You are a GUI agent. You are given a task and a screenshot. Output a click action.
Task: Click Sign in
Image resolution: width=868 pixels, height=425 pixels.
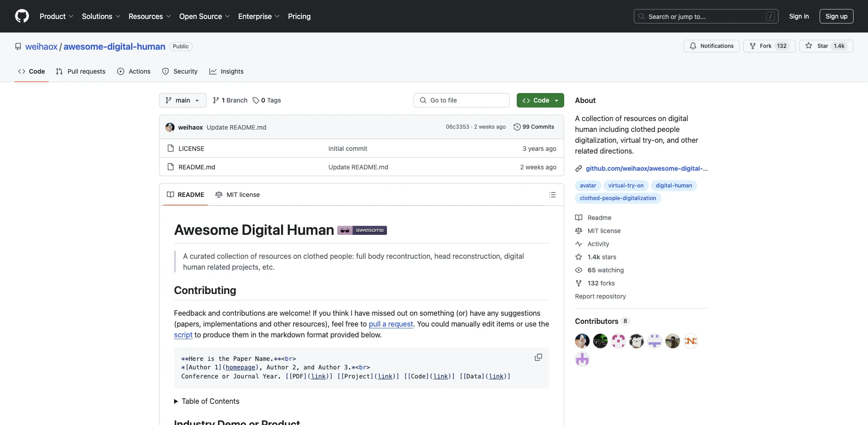point(799,16)
